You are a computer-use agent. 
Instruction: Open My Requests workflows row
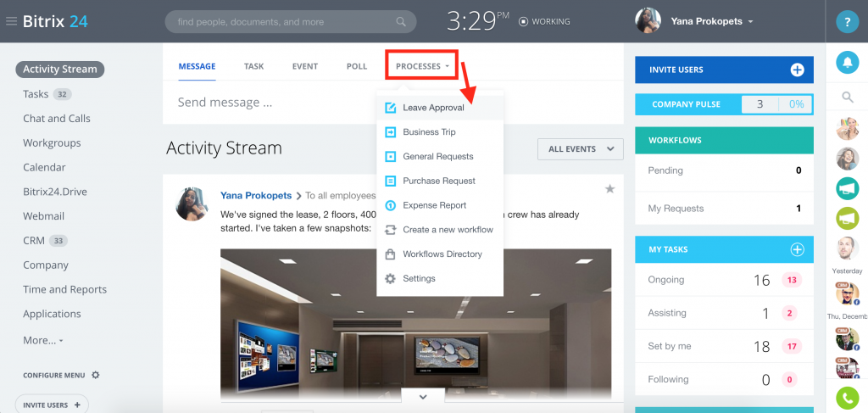(724, 208)
